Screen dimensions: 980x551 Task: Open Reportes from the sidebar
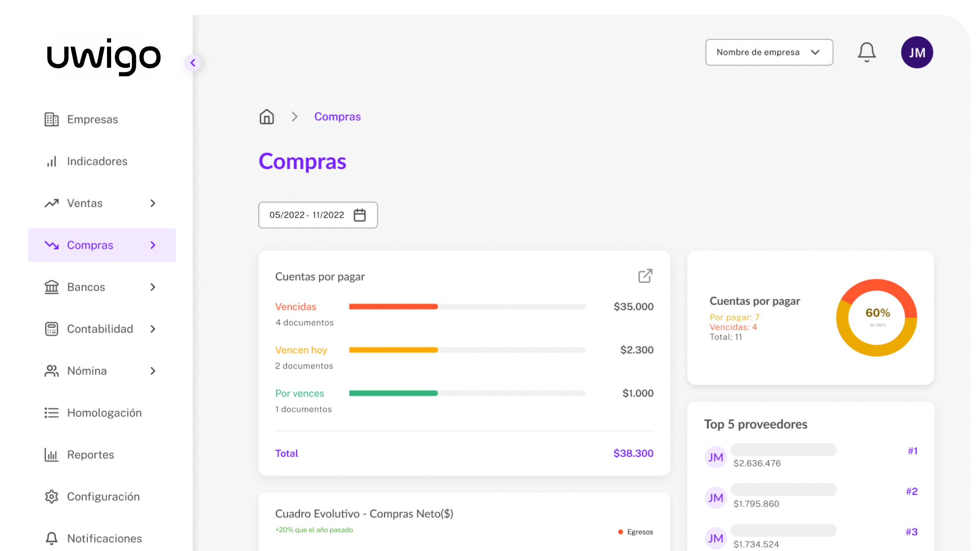click(90, 455)
